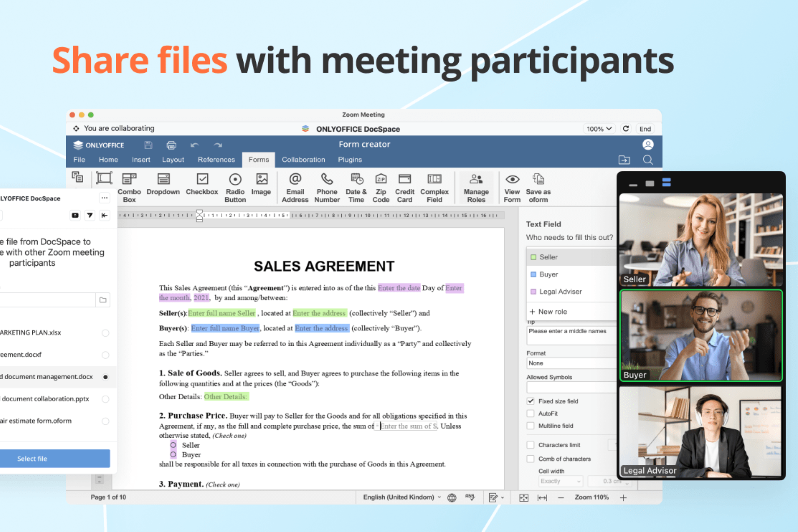The width and height of the screenshot is (798, 532).
Task: Insert a Credit Card field
Action: pos(405,188)
